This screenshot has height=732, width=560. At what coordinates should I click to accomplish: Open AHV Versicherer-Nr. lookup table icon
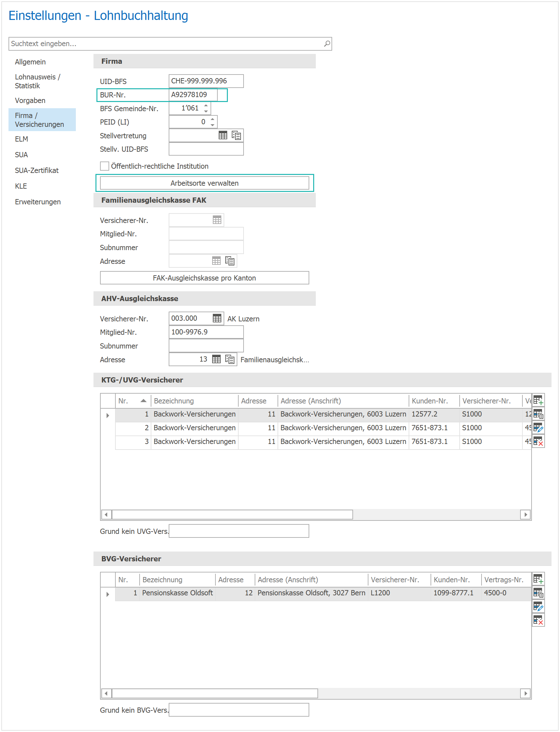coord(217,318)
